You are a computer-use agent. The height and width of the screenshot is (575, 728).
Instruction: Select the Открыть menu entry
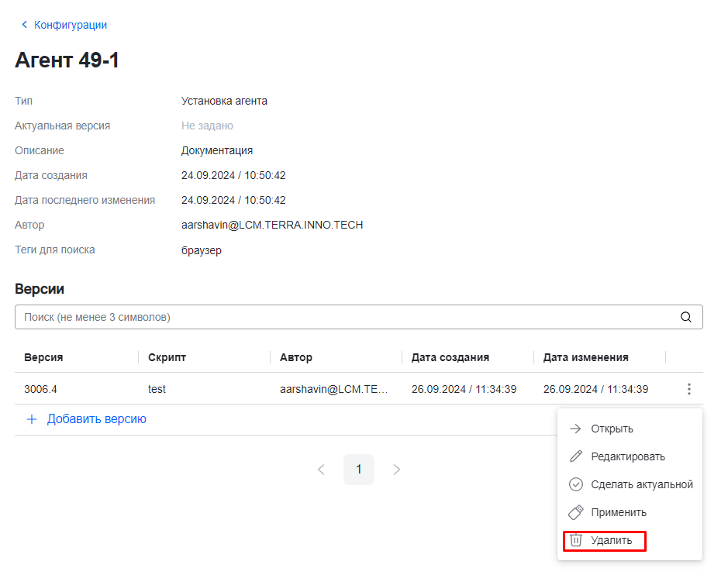click(x=612, y=429)
